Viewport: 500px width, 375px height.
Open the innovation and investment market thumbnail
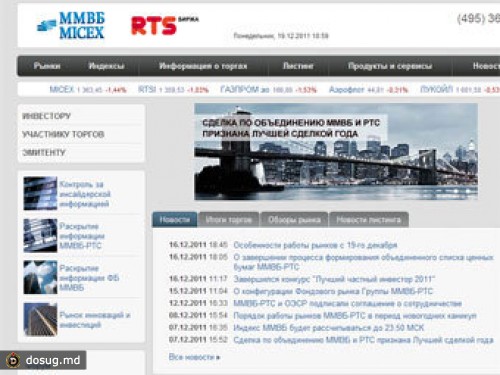point(40,319)
